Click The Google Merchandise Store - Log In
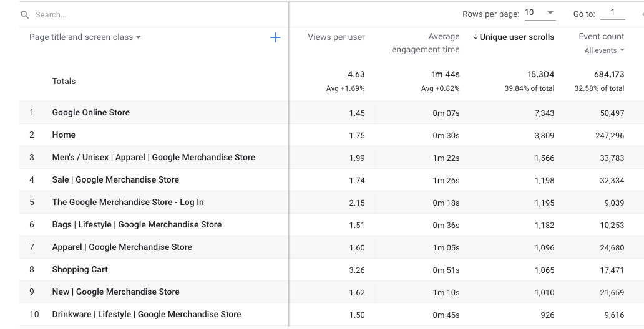 click(x=128, y=203)
